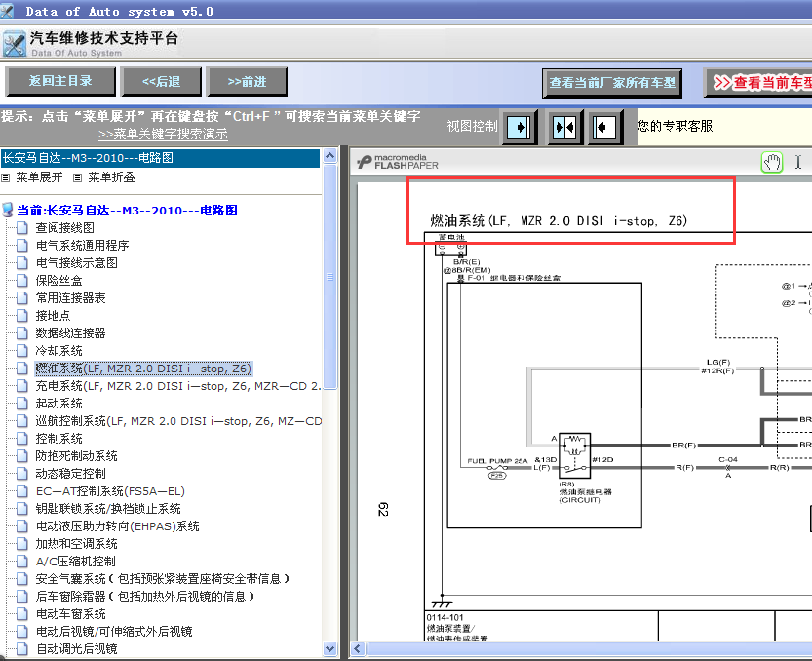Screen dimensions: 812x661
Task: Open 电动液压助力转向(EHPAS)系统 tree item
Action: tap(118, 526)
